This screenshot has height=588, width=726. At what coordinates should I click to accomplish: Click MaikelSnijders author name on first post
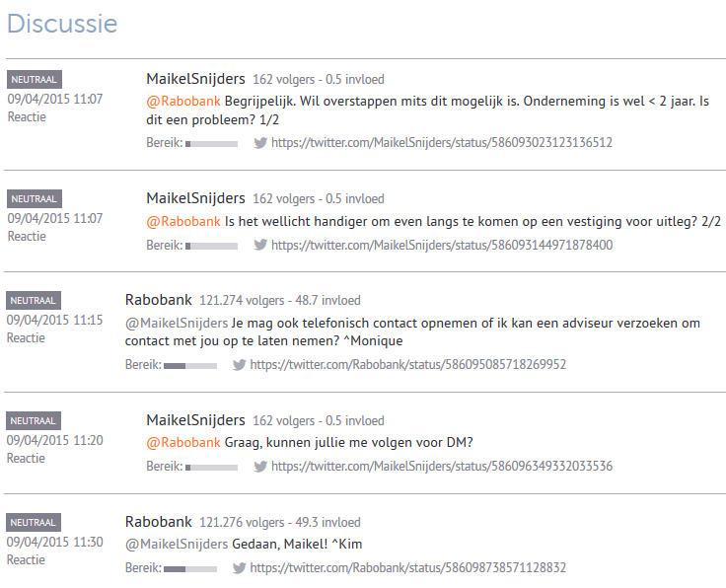pos(195,79)
